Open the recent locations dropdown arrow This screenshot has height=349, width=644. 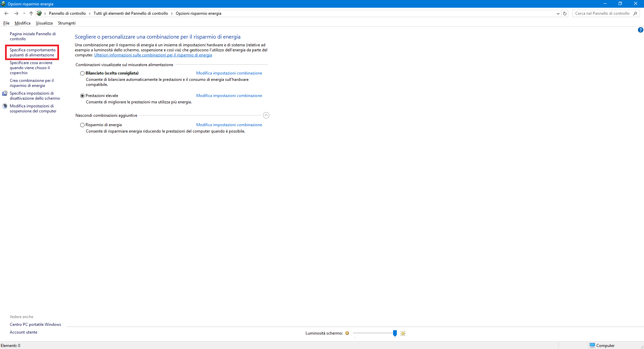tap(24, 13)
